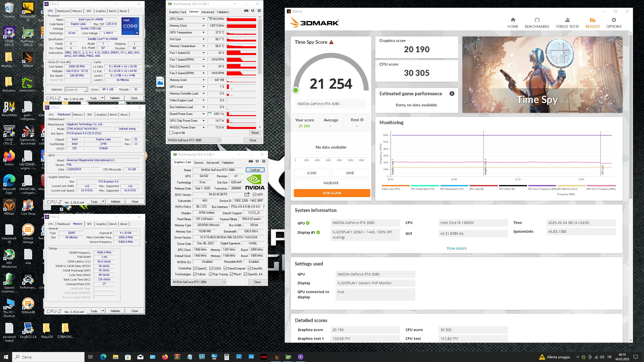This screenshot has width=644, height=362.
Task: Open Firefox desktop icon
Action: [9, 158]
